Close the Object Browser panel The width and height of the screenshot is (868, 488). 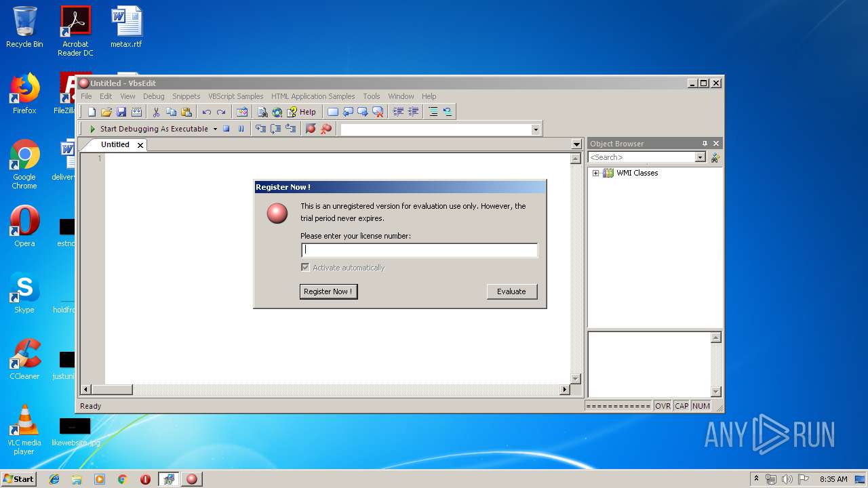tap(716, 144)
